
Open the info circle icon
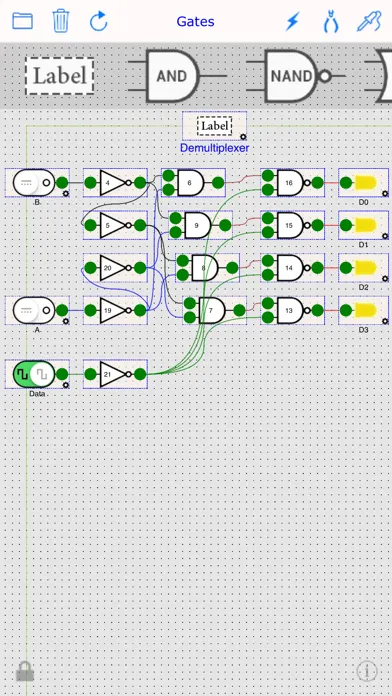pos(367,671)
